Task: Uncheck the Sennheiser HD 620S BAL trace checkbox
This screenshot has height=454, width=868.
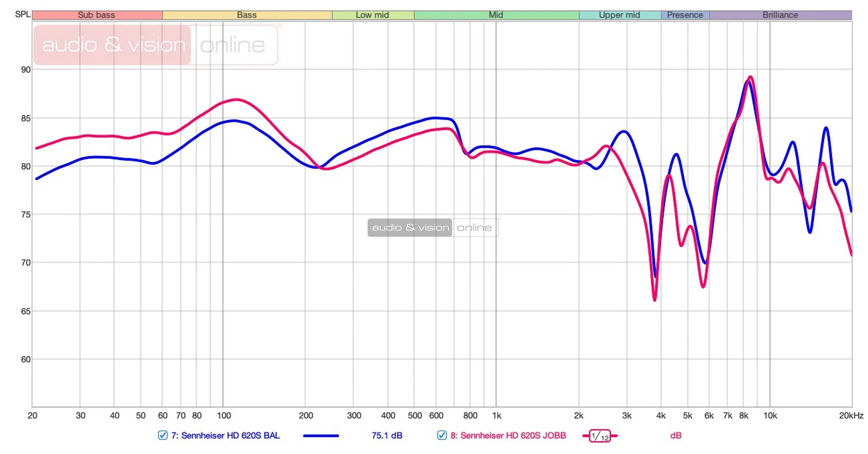Action: pos(163,435)
